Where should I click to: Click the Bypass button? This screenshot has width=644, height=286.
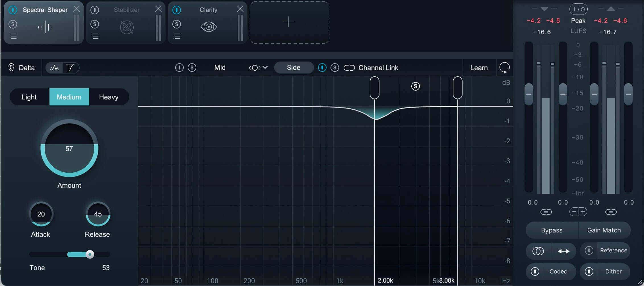click(x=552, y=230)
